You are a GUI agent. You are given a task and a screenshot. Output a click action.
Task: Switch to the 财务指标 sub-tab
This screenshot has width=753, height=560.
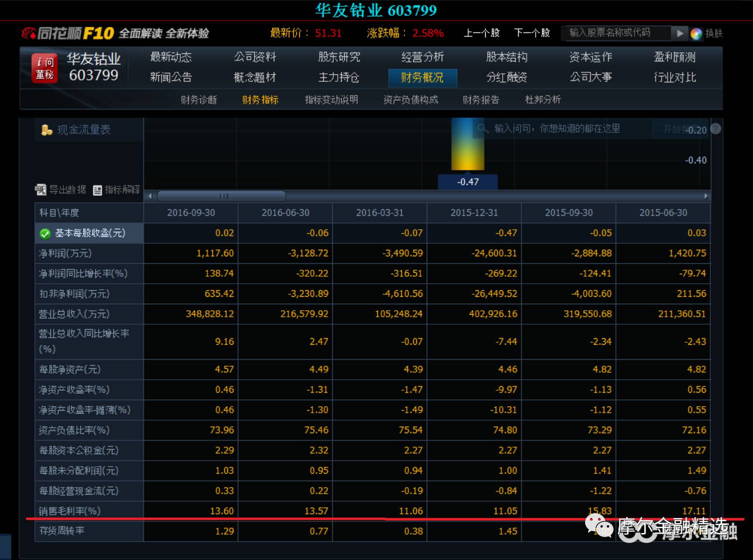pos(260,100)
